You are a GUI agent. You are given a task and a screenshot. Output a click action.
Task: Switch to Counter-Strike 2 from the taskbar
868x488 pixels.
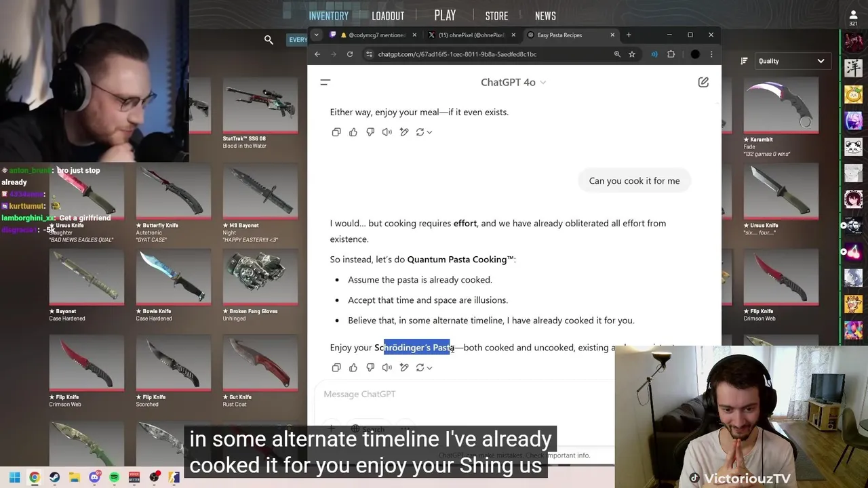[x=174, y=477]
